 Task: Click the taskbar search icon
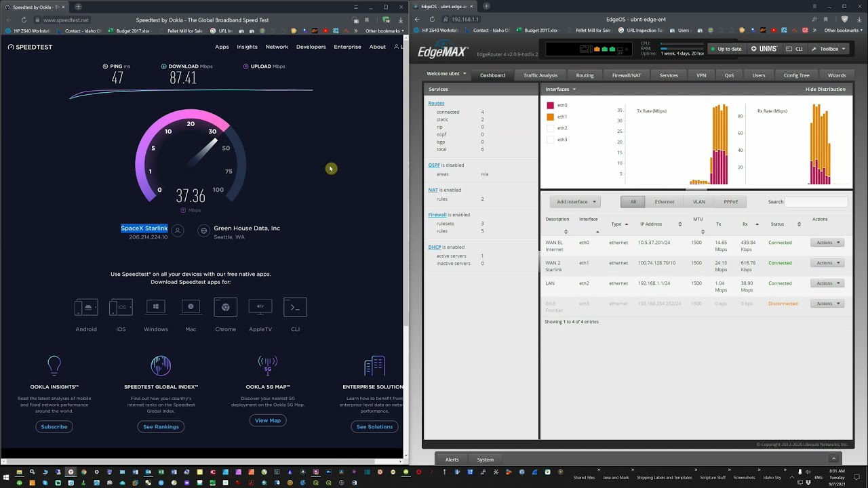point(32,472)
